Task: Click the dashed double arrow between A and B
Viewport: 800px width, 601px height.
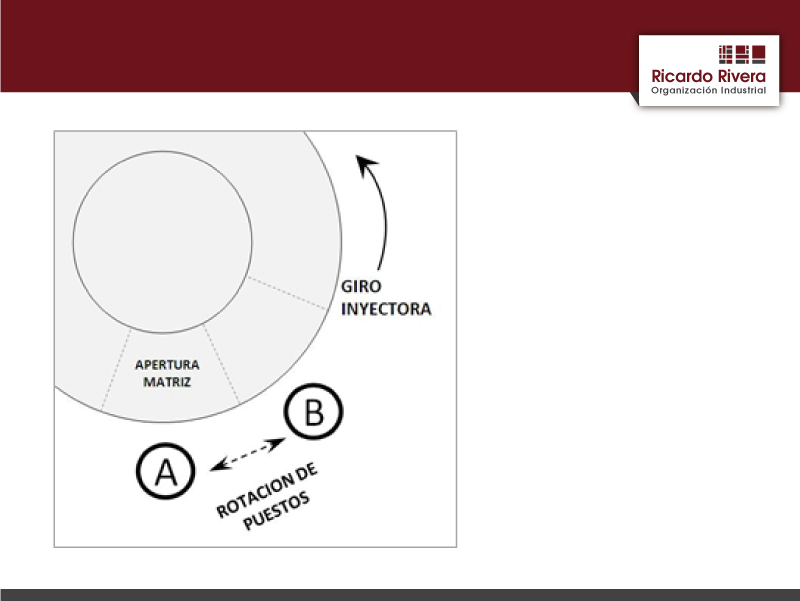Action: click(248, 454)
